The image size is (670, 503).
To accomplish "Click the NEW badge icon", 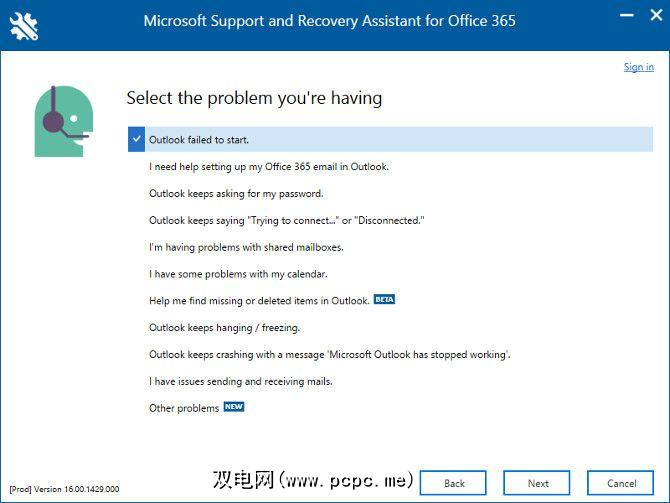I will coord(234,407).
